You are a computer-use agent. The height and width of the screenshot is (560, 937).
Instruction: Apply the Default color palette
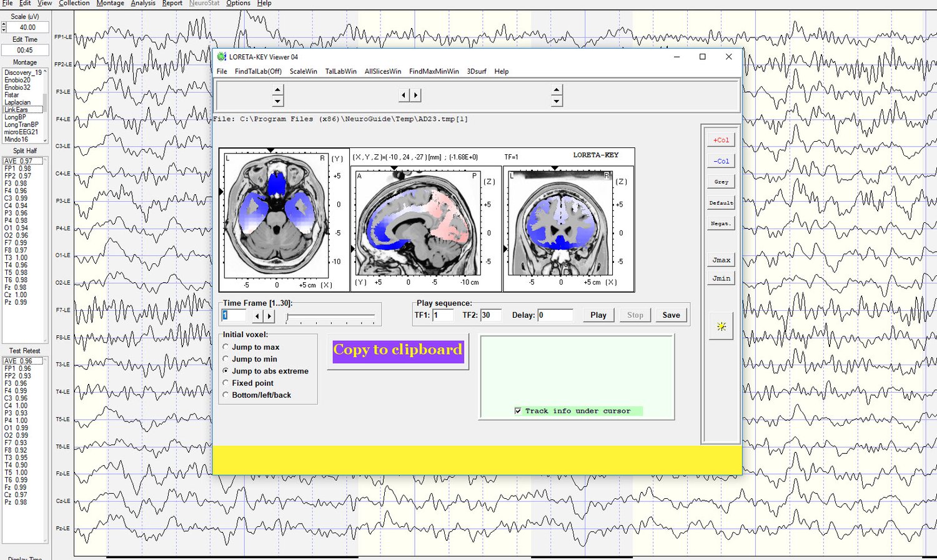point(720,202)
